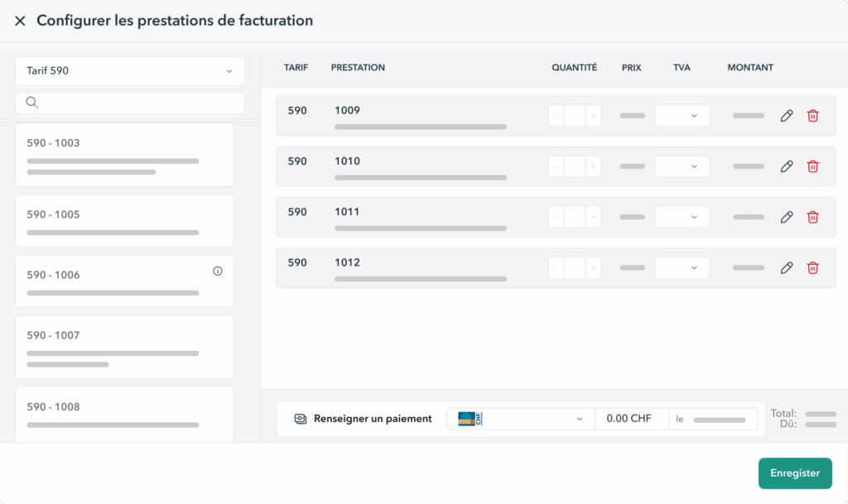Click the QUANTITÉ column header
The width and height of the screenshot is (848, 504).
575,68
